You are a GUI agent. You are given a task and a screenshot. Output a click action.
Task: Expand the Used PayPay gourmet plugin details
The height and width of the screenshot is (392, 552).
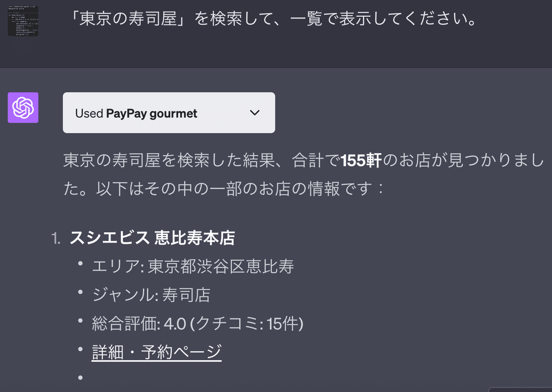tap(169, 112)
